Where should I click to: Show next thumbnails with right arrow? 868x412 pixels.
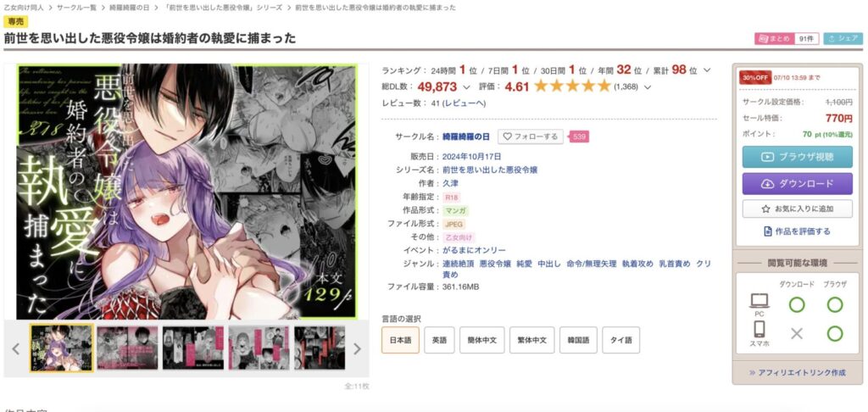pos(357,348)
